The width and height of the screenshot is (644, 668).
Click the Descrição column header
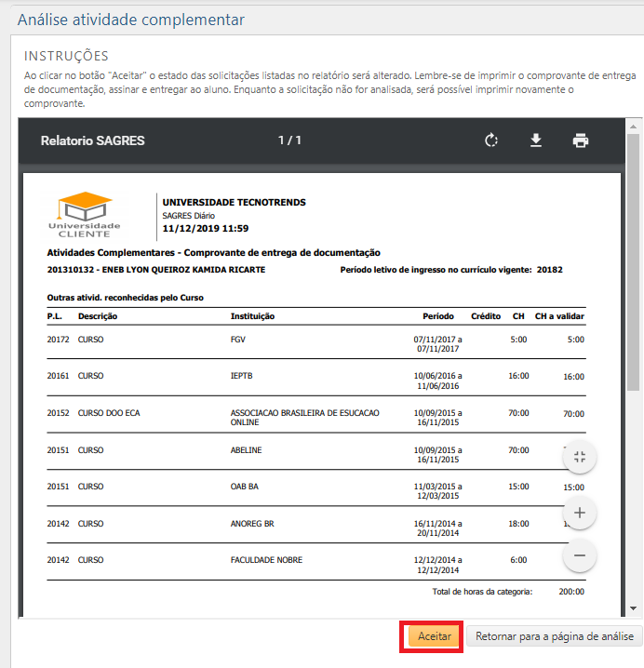click(98, 316)
